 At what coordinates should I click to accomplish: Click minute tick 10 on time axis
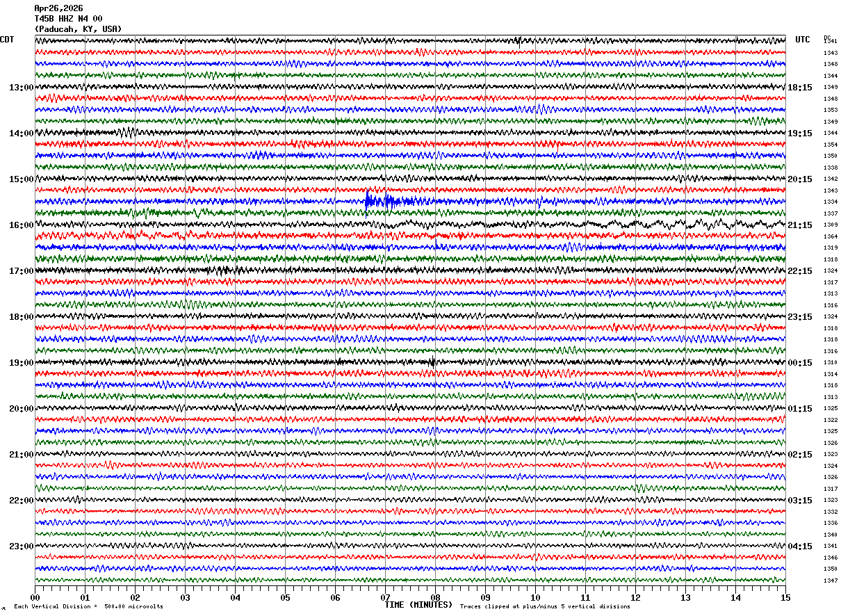click(x=535, y=597)
